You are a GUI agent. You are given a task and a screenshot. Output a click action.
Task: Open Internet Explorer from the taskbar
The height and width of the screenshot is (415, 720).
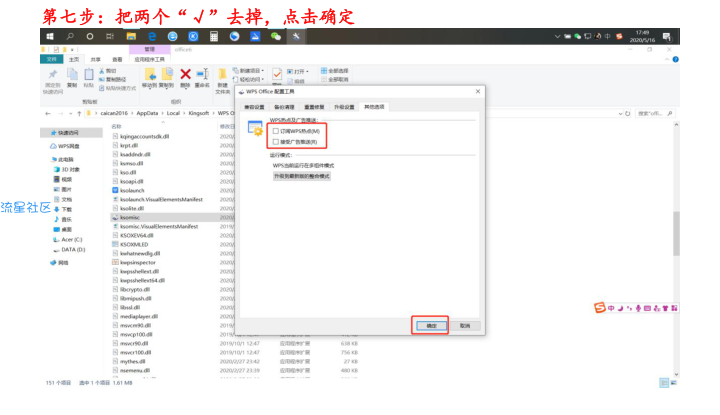(173, 36)
